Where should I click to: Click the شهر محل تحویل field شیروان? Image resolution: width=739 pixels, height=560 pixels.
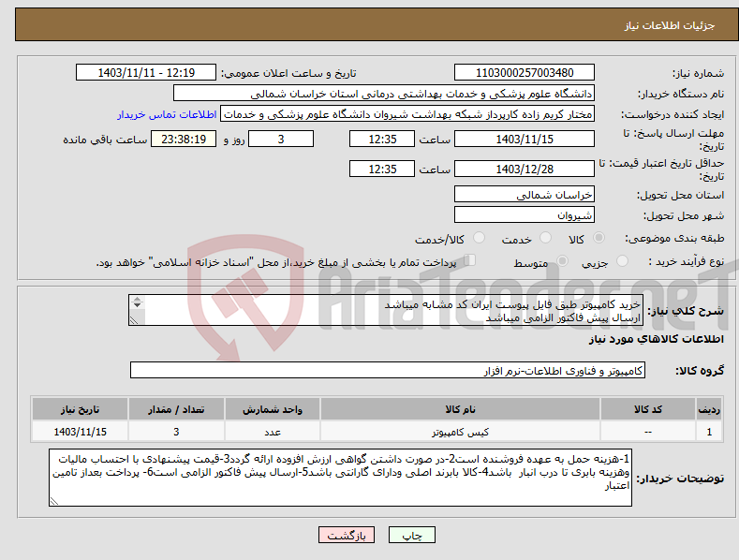(x=525, y=215)
